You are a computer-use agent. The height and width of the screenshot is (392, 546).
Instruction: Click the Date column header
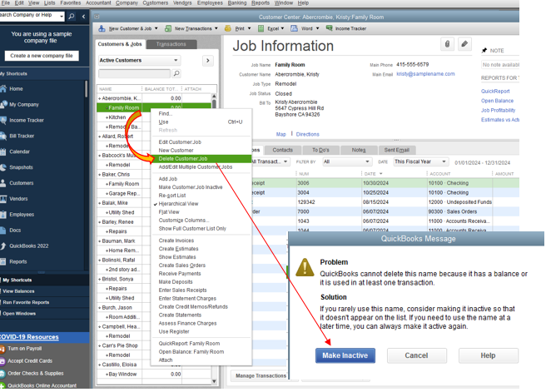pyautogui.click(x=370, y=174)
